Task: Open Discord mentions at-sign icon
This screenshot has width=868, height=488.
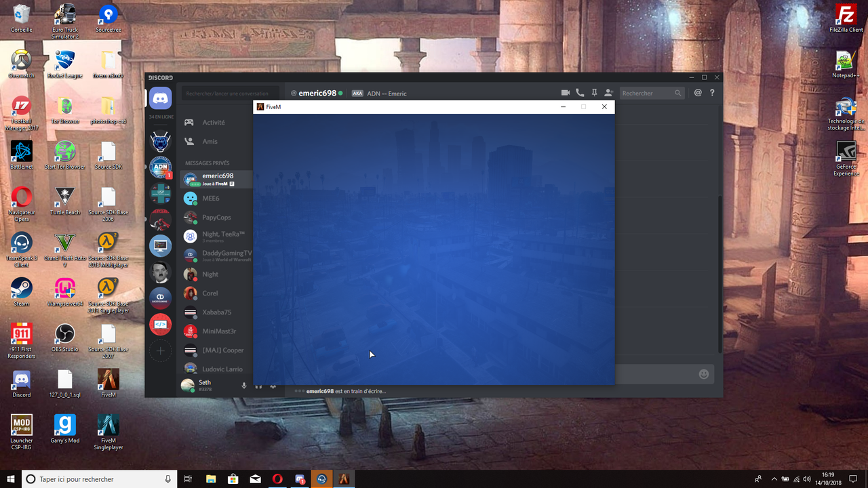Action: point(698,93)
